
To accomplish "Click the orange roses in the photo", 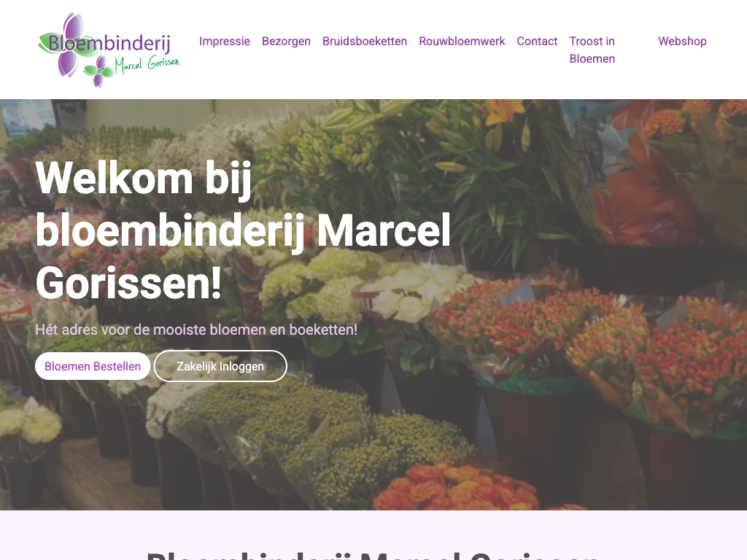I will pos(457,488).
